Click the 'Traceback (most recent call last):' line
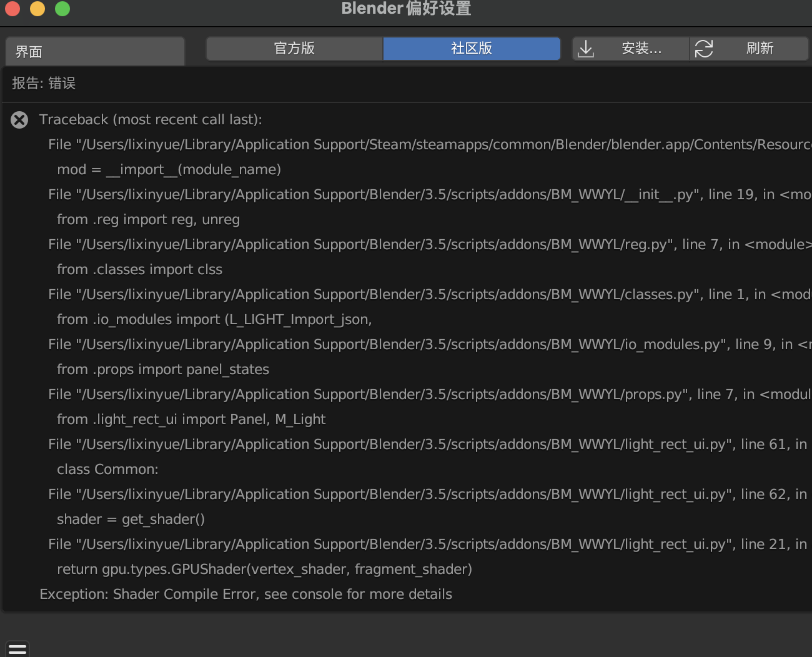 point(151,119)
